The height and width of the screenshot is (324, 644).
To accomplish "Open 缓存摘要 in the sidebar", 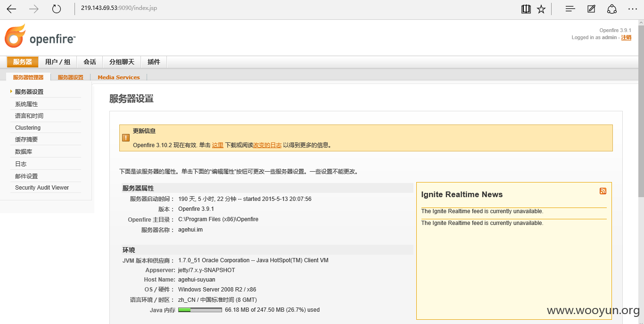I will 26,140.
